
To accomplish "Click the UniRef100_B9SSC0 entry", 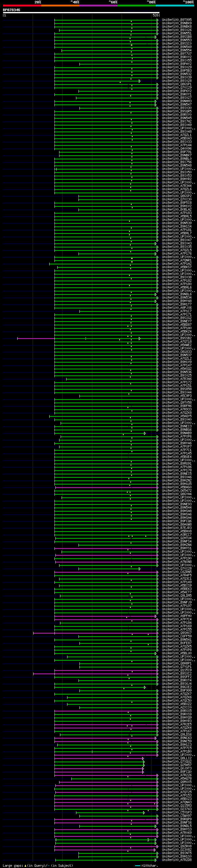I will coord(177,43).
